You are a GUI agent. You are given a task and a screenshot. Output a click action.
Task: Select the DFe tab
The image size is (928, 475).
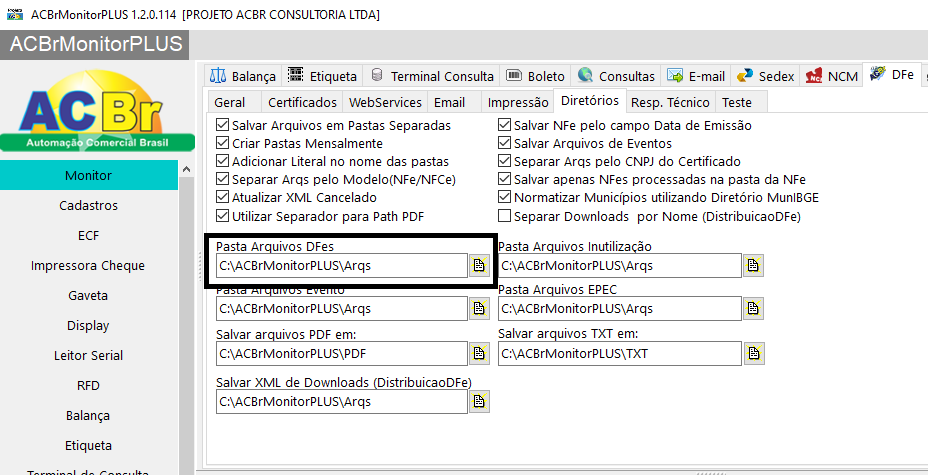(892, 75)
